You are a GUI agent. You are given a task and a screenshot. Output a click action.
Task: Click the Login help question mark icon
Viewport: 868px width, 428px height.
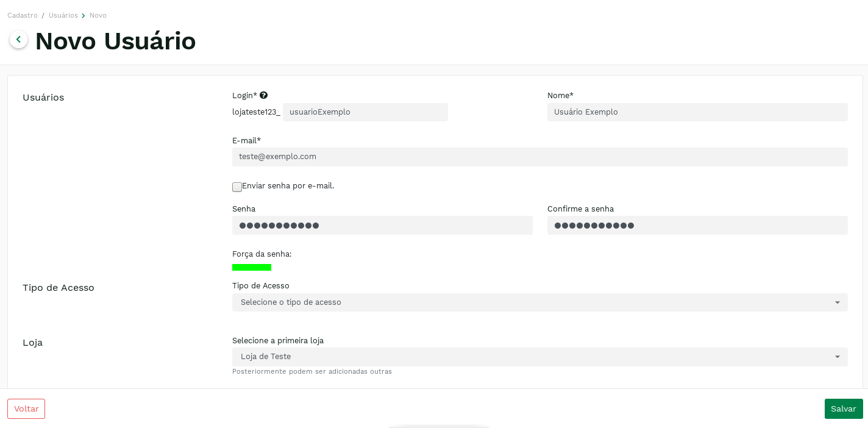pyautogui.click(x=263, y=95)
